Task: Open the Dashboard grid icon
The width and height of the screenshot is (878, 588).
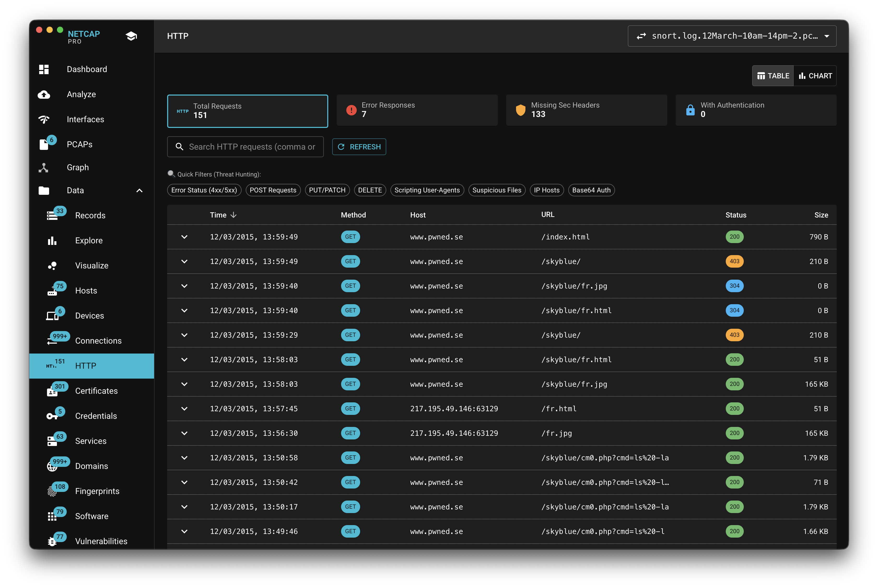Action: [44, 69]
